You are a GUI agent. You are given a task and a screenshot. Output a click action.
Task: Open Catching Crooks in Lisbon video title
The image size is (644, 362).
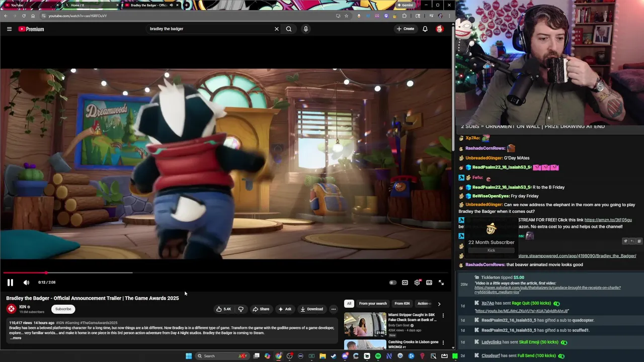413,344
